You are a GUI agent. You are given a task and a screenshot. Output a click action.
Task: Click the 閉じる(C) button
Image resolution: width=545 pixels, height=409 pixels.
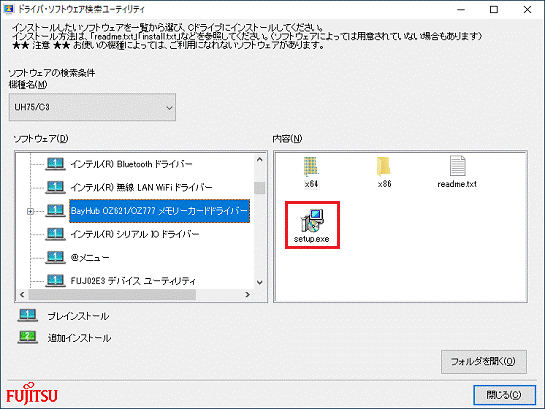pos(504,395)
